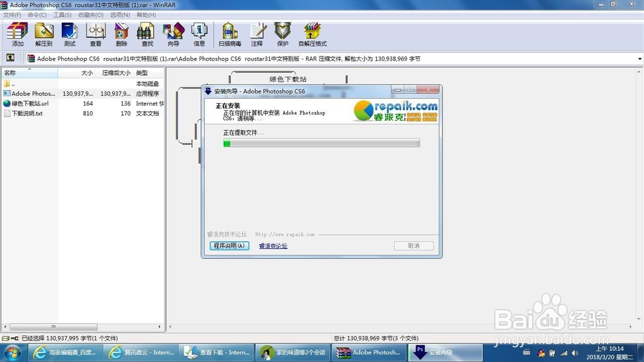644x362 pixels.
Task: Open the Options (选项) menu
Action: click(x=120, y=15)
